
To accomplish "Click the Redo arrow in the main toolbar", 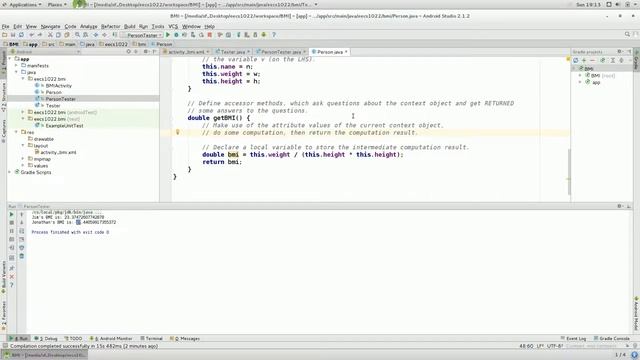I will point(40,35).
